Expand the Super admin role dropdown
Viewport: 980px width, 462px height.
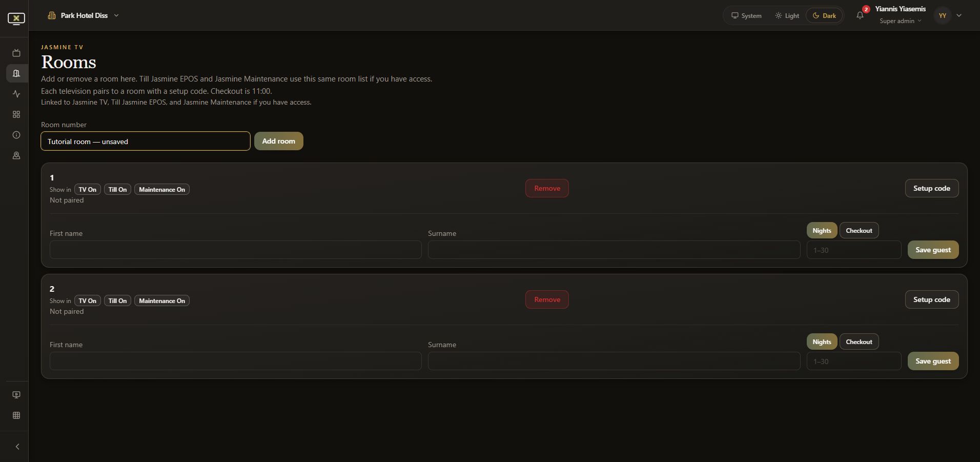901,21
